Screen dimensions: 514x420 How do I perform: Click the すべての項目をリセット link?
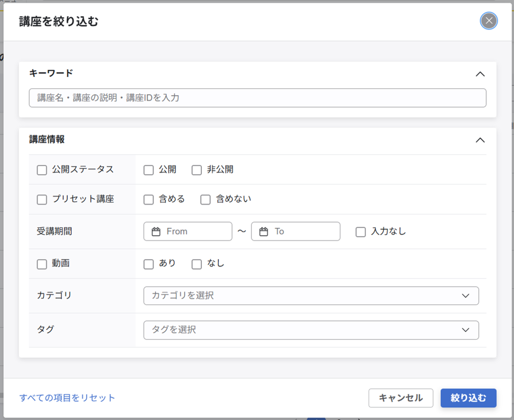(67, 398)
